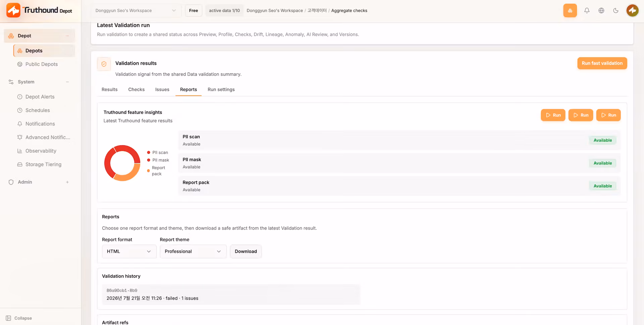
Task: Click Run fast validation
Action: [x=602, y=63]
